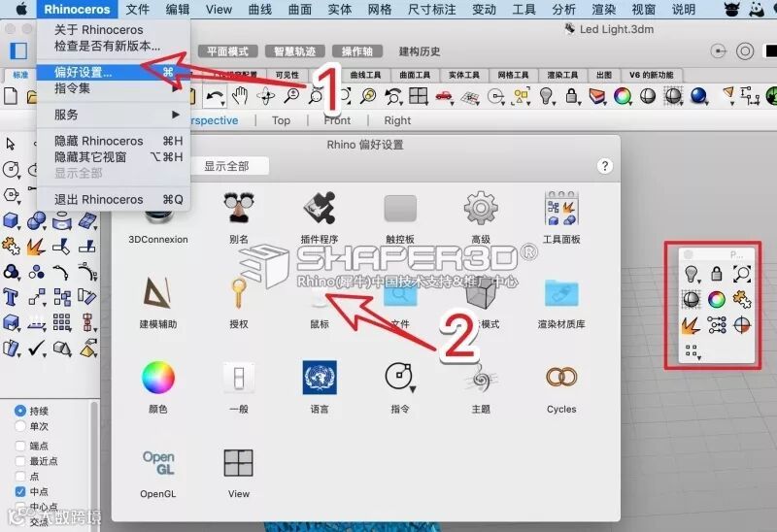Toggle the 平面模式 planar mode button
The height and width of the screenshot is (532, 777).
pyautogui.click(x=228, y=51)
